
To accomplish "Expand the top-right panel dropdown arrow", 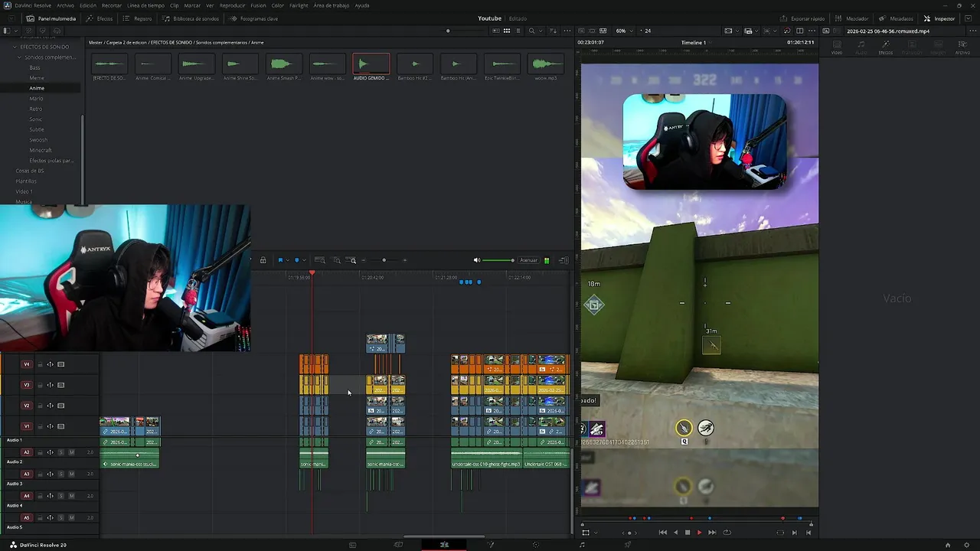I will (x=968, y=18).
